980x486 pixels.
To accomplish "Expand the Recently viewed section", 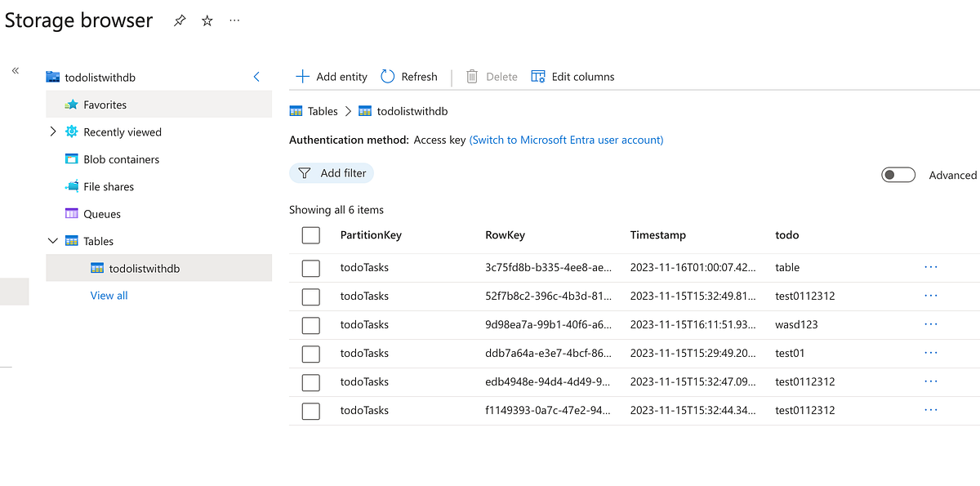I will point(52,132).
